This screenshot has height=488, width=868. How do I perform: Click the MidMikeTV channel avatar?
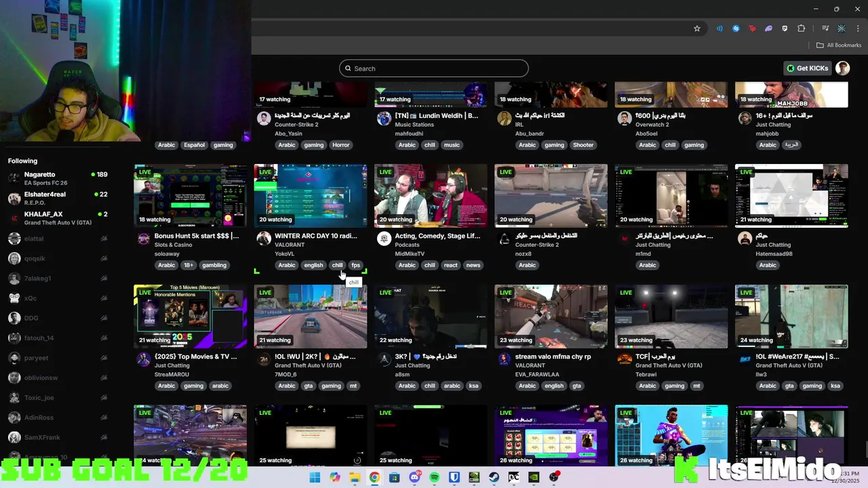pyautogui.click(x=384, y=239)
